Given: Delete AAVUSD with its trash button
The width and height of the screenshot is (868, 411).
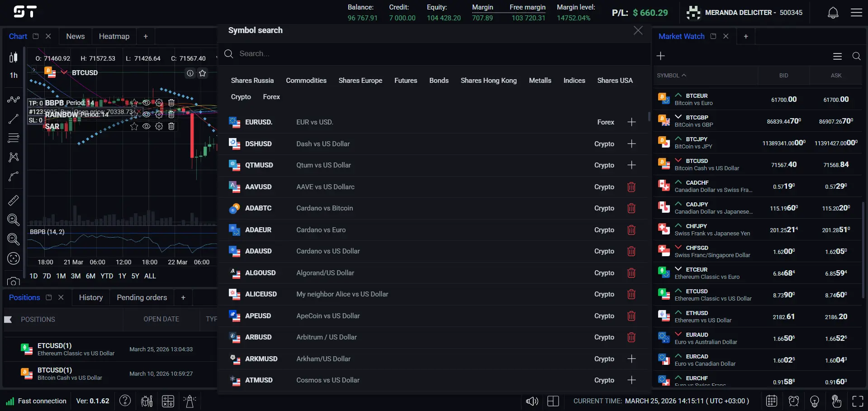Looking at the screenshot, I should tap(631, 186).
